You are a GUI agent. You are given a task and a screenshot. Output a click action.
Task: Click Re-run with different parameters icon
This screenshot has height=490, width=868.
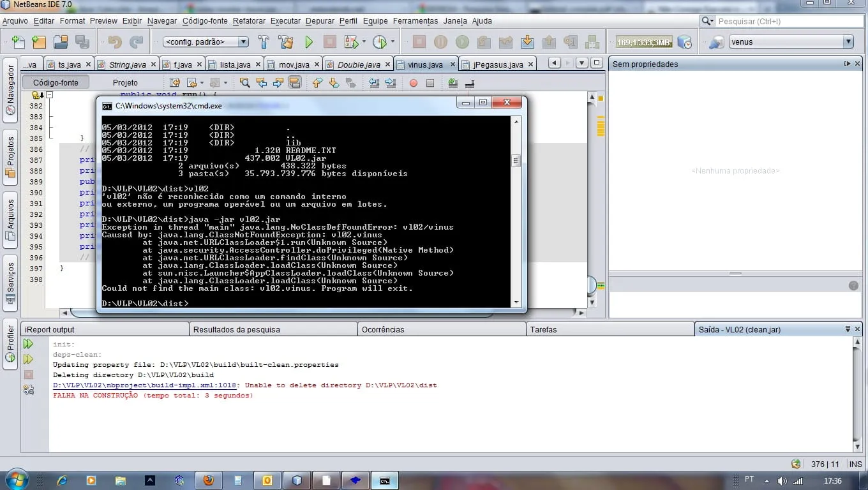[x=28, y=359]
